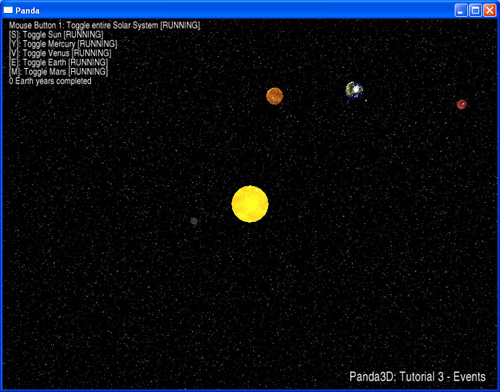Click Toggle entire Solar System instruction line
The image size is (500, 392).
pos(105,25)
